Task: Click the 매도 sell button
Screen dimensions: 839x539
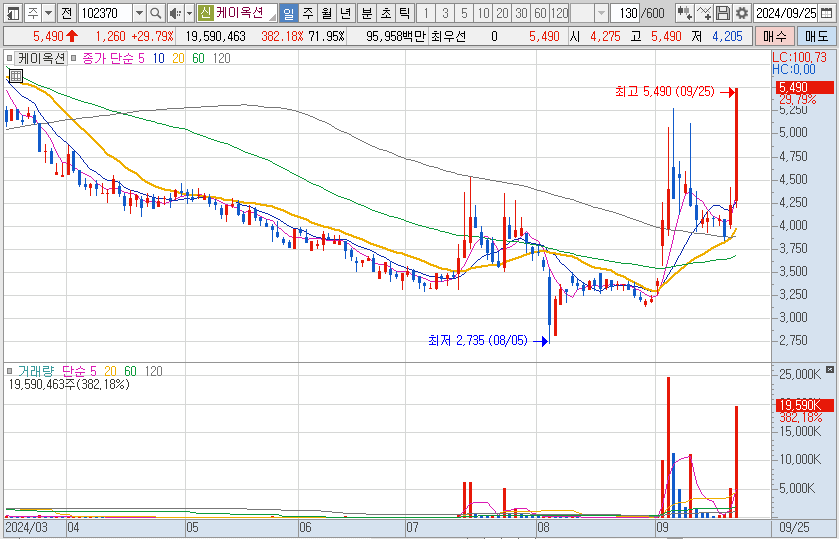Action: (x=816, y=36)
